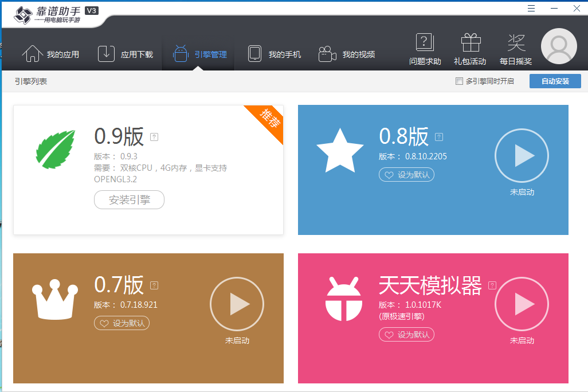The height and width of the screenshot is (392, 588).
Task: Click the 靠谱助手 logo
Action: pos(47,15)
